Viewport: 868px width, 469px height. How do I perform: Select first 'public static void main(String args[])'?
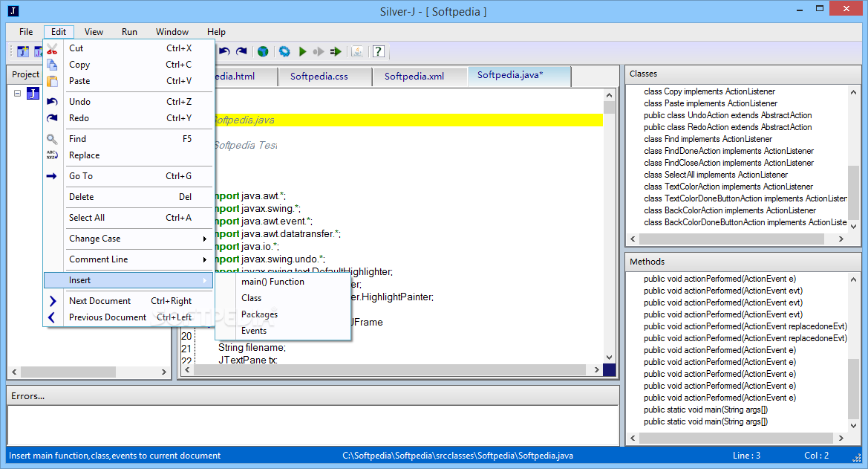point(705,410)
